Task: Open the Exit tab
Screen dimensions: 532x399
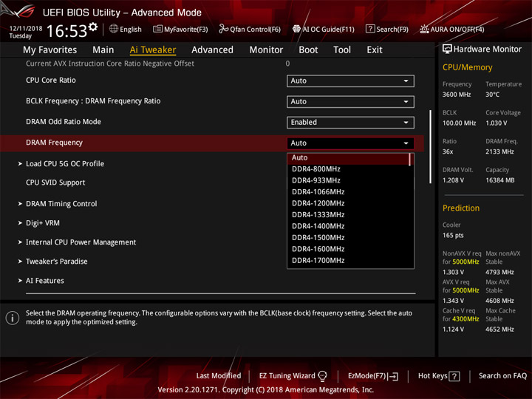Action: [x=375, y=50]
